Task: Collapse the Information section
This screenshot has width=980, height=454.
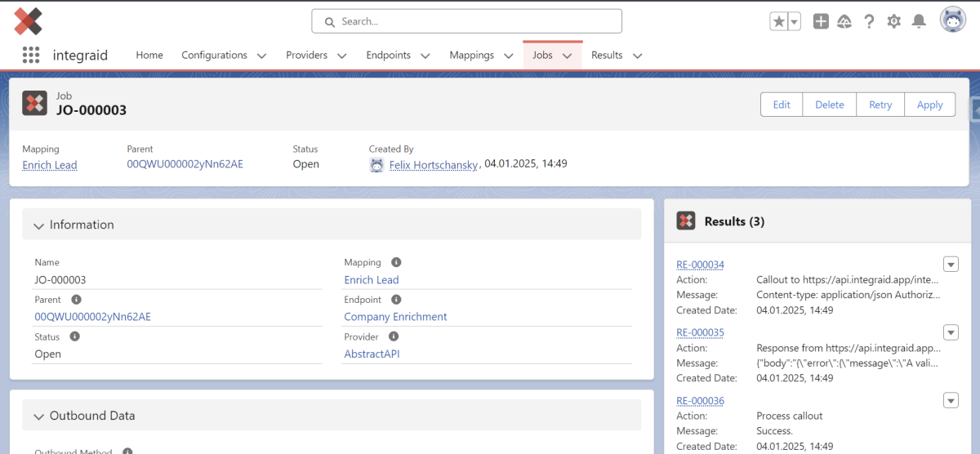Action: (x=38, y=225)
